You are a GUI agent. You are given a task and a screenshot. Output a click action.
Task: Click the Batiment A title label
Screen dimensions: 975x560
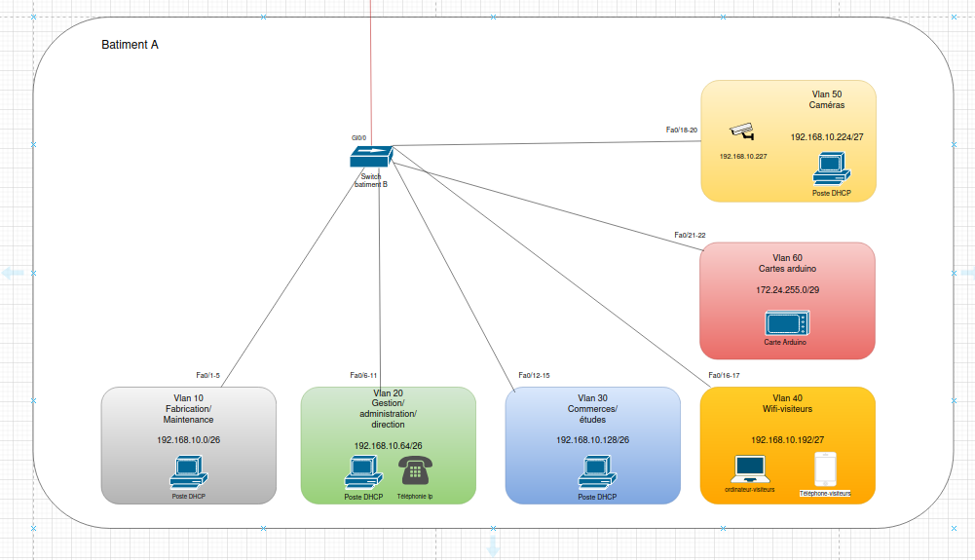[130, 45]
